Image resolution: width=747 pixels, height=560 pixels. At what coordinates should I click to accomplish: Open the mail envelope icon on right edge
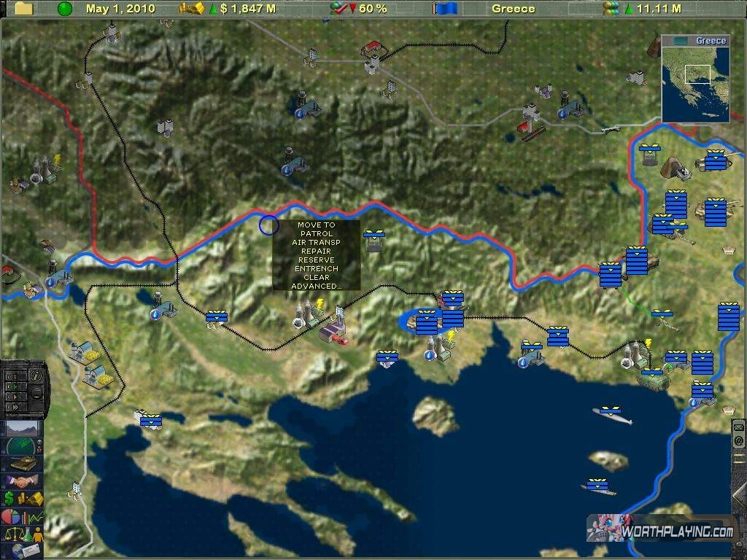tap(739, 427)
